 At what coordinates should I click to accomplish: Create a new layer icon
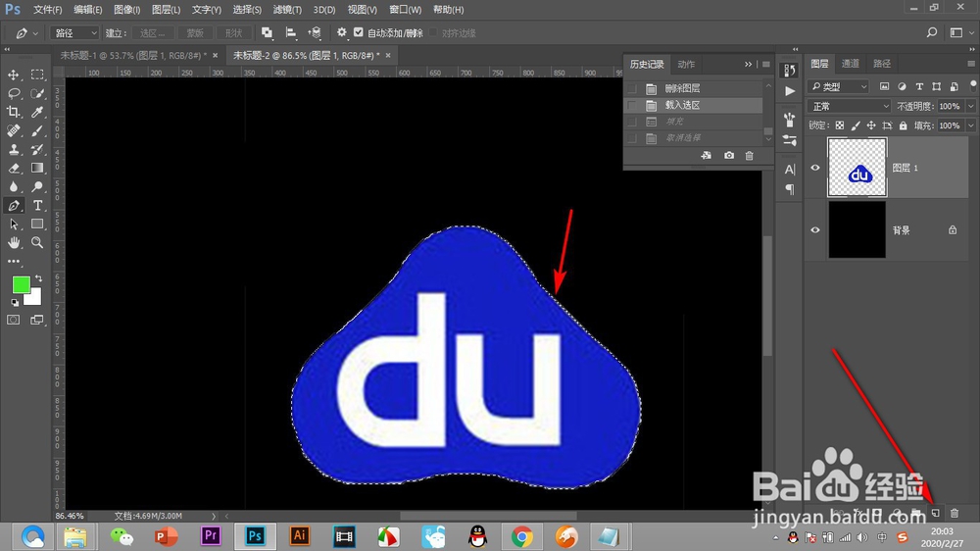tap(936, 513)
